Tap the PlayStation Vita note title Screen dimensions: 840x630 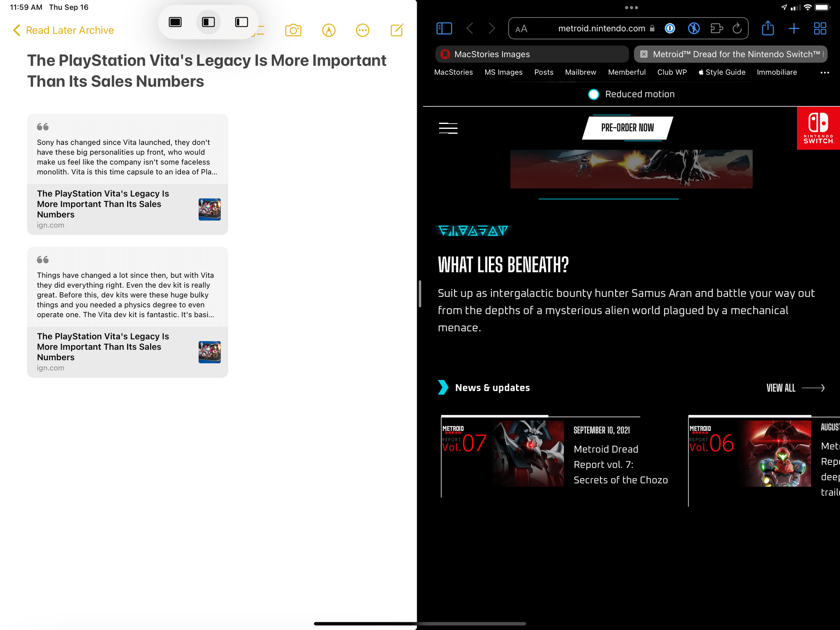tap(207, 71)
